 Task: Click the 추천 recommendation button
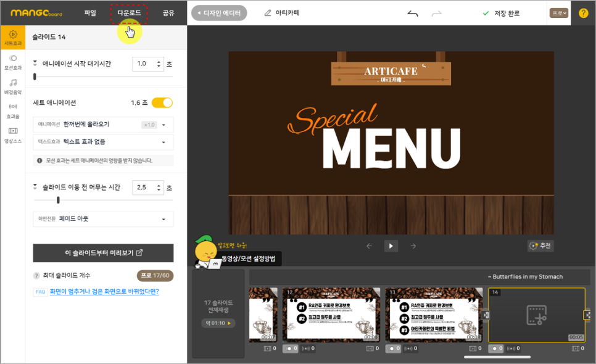pyautogui.click(x=540, y=246)
